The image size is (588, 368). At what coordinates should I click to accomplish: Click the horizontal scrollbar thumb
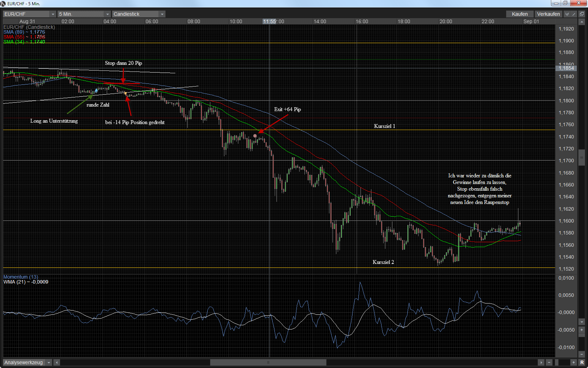(268, 362)
